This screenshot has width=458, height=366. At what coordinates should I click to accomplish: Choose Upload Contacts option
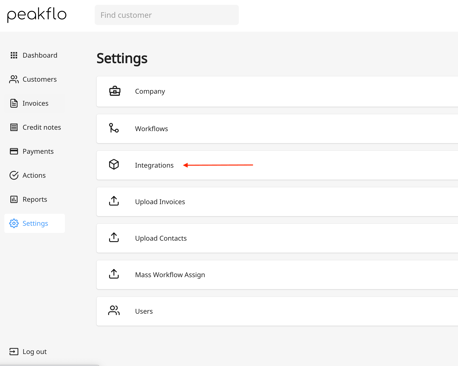277,238
